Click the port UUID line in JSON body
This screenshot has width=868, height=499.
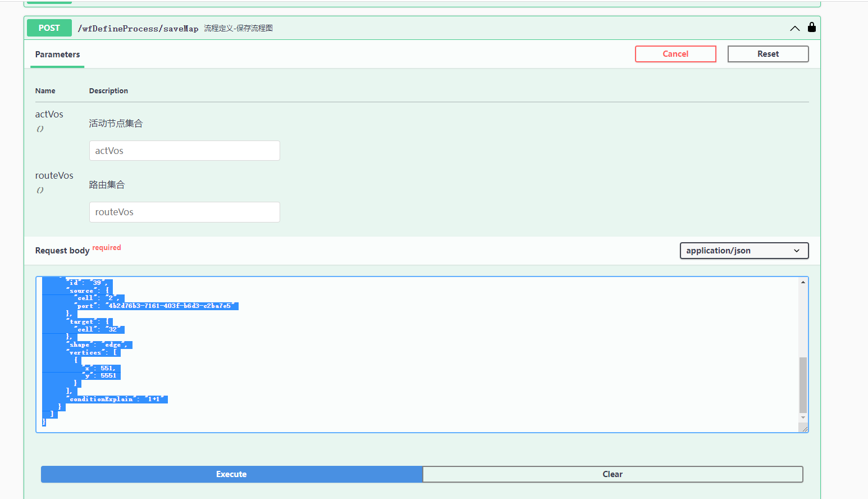pyautogui.click(x=156, y=306)
